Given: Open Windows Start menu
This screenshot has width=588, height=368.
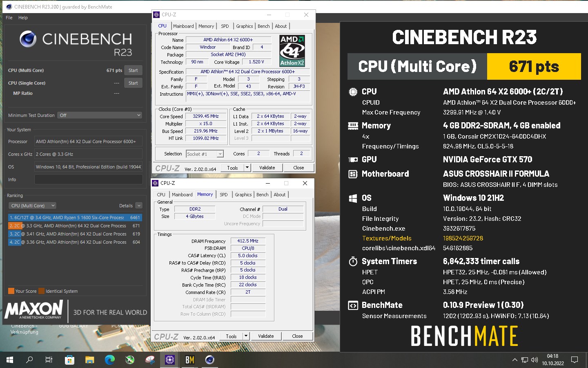Looking at the screenshot, I should tap(10, 360).
